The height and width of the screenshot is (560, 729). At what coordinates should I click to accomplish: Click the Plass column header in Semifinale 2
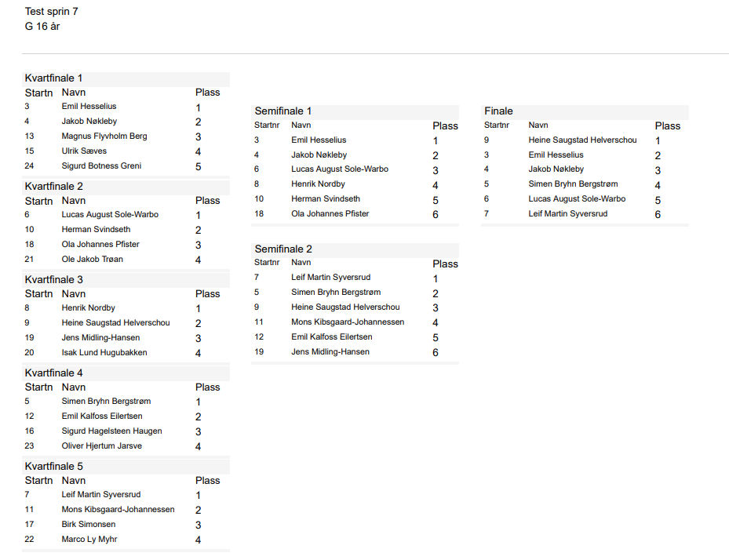coord(446,264)
